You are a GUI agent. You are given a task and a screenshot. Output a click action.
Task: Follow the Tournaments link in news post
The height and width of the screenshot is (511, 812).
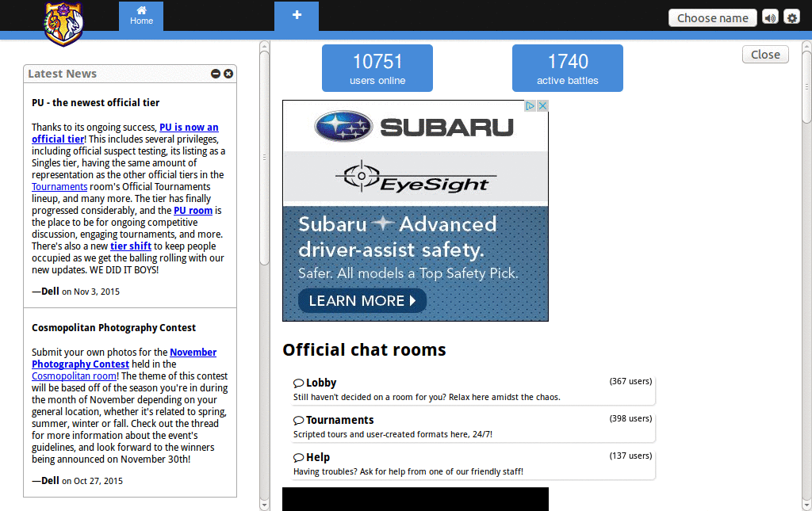tap(59, 187)
